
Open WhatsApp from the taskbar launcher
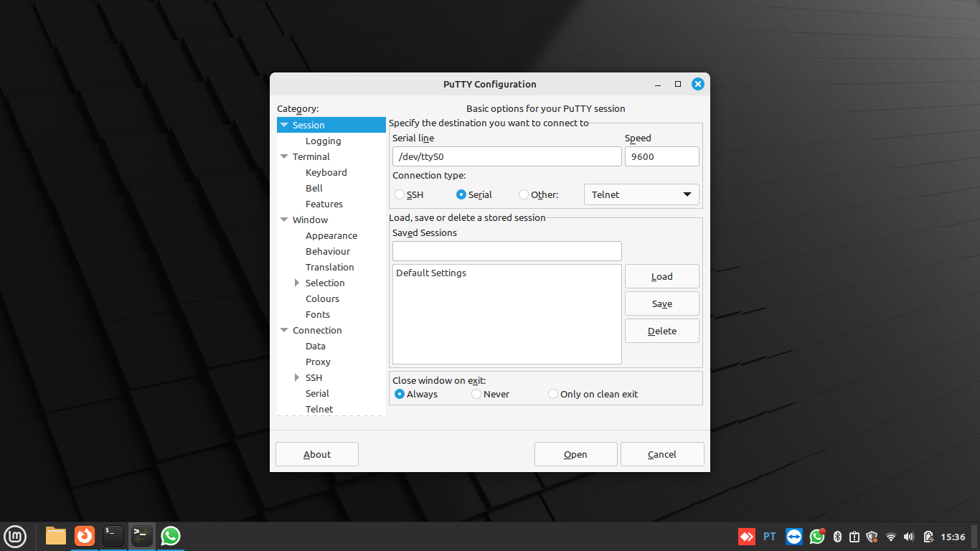click(170, 536)
